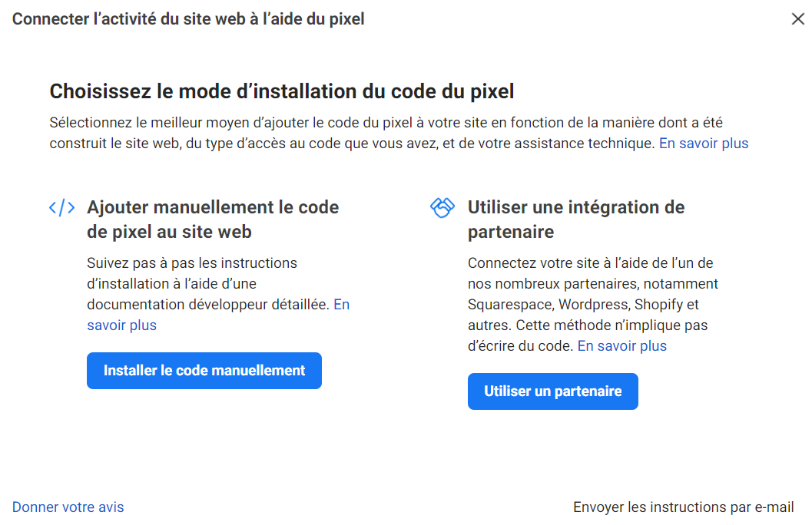Click the Choisissez le mode d'installation heading
Viewport: 812px width, 525px height.
[x=281, y=92]
